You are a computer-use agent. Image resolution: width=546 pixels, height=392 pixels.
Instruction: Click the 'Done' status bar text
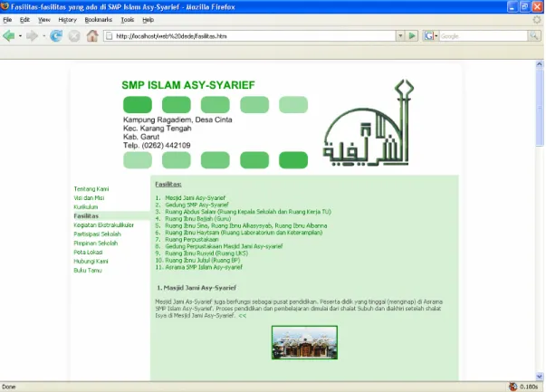pyautogui.click(x=9, y=387)
